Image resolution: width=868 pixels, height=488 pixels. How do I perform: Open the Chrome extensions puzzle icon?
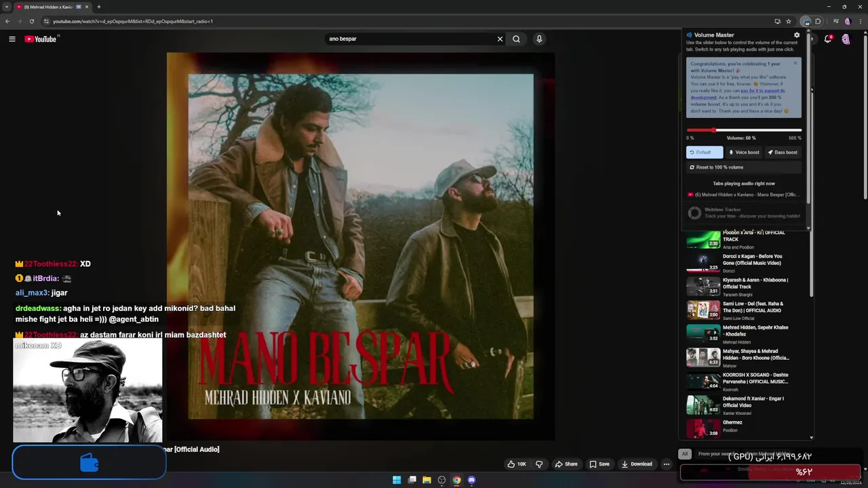[818, 21]
